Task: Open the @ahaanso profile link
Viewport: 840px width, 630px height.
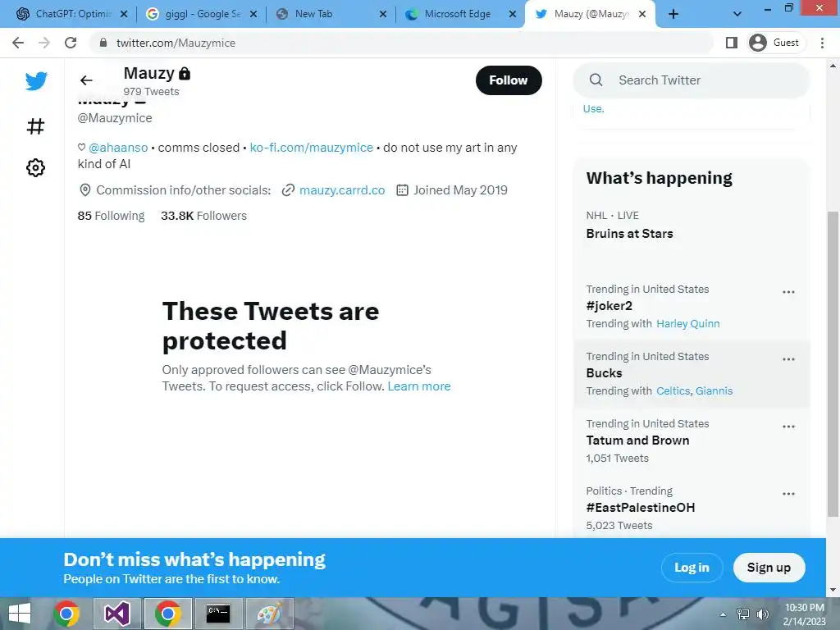Action: [118, 148]
